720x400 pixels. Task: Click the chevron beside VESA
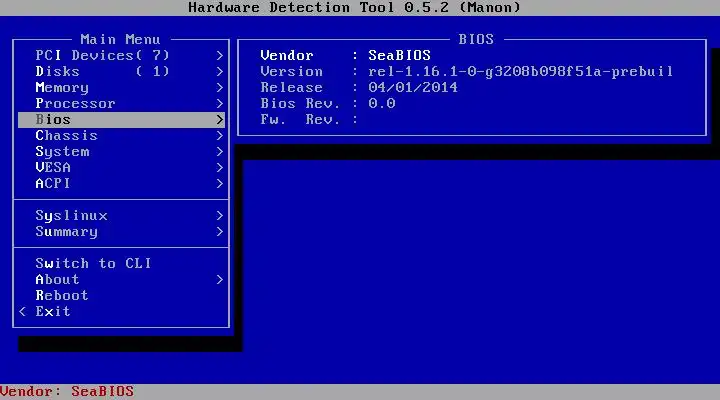(x=219, y=168)
